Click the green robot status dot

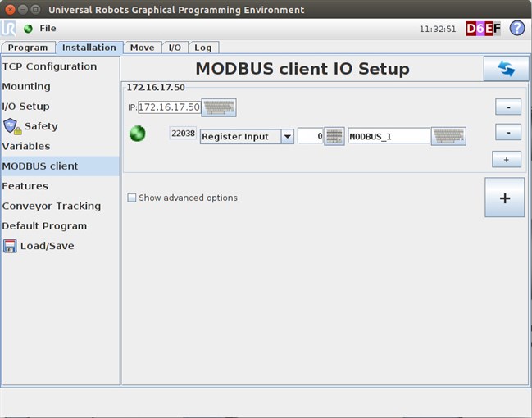click(x=28, y=29)
